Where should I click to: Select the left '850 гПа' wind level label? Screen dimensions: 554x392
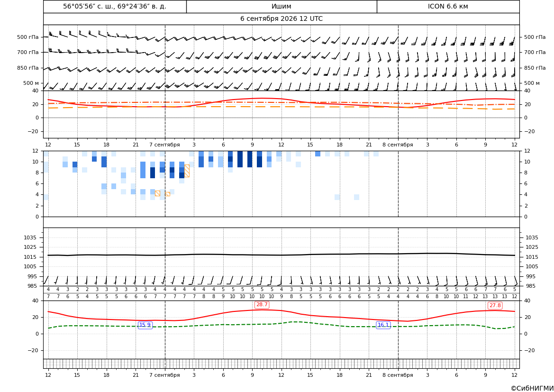(28, 68)
